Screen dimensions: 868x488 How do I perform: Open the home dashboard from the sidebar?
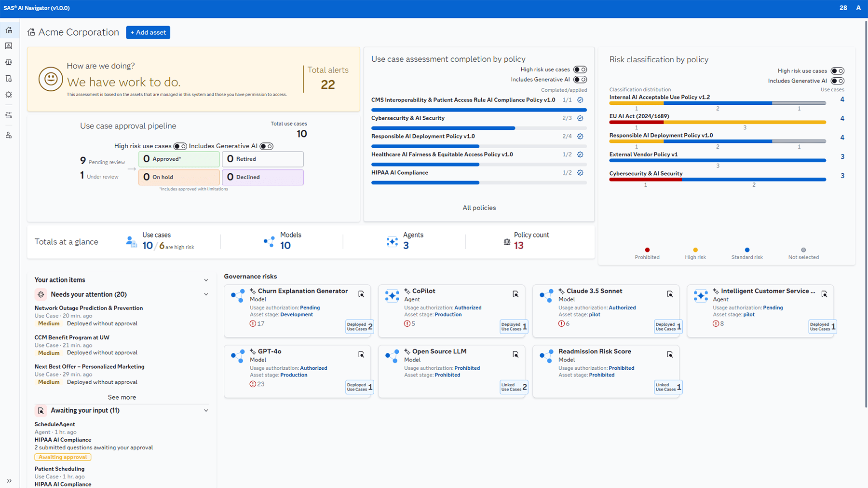click(9, 30)
